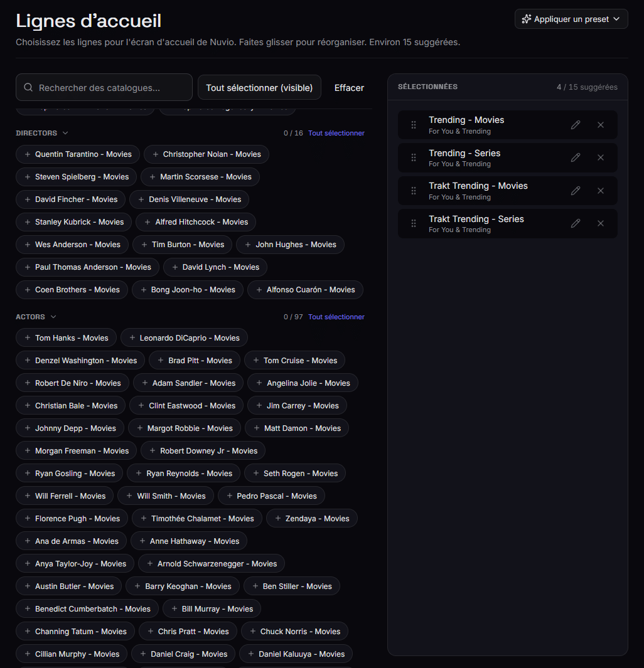This screenshot has height=668, width=644.
Task: Add Paul Thomas Anderson - Movies chip
Action: coord(87,267)
